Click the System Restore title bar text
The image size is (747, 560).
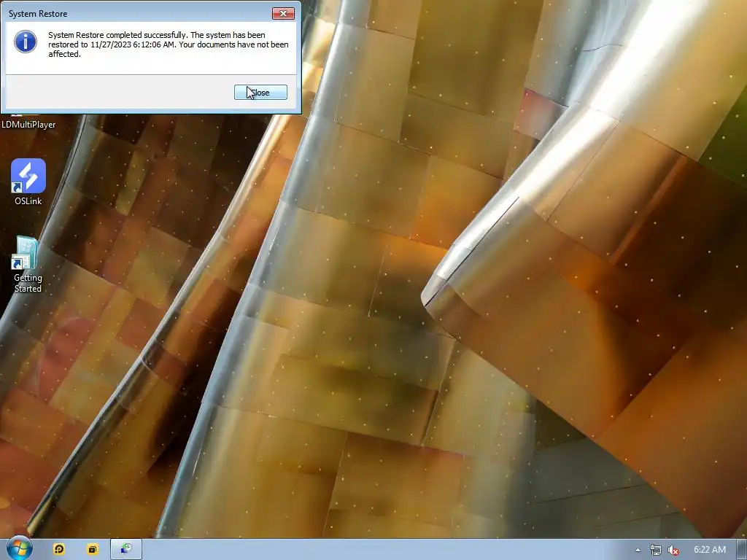[x=38, y=14]
